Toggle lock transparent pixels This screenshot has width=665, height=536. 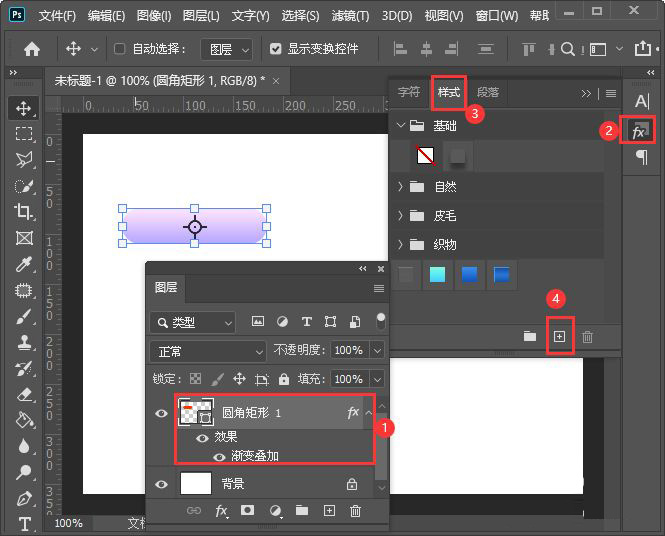coord(196,379)
